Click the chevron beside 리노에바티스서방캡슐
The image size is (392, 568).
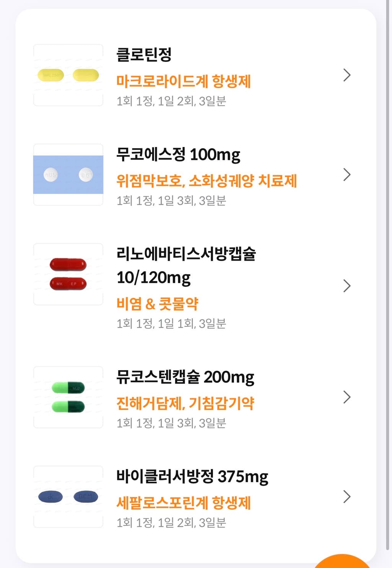[346, 286]
